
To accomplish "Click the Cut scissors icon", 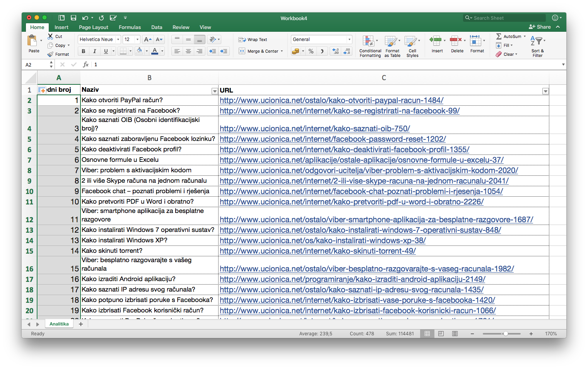I will [50, 36].
